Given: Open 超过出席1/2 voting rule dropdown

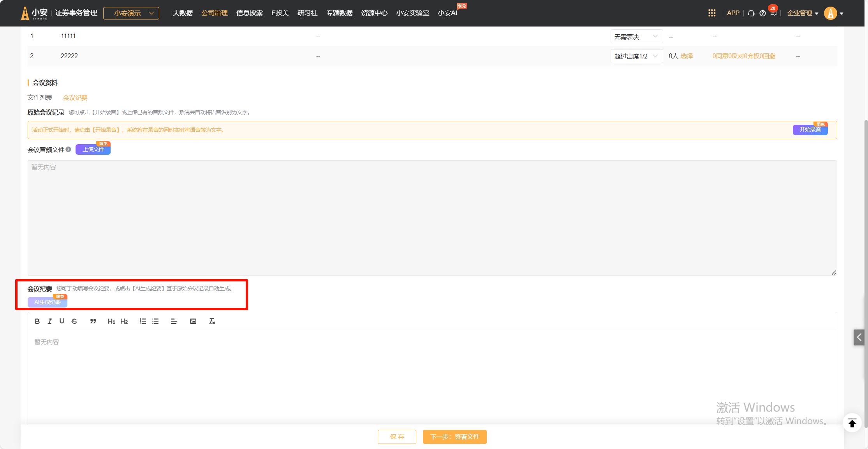Looking at the screenshot, I should (636, 56).
